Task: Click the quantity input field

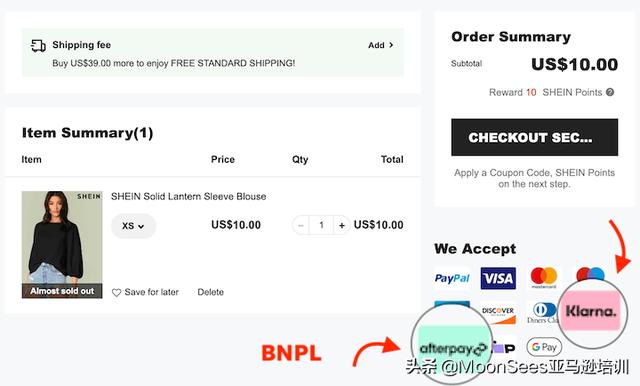Action: [x=321, y=225]
